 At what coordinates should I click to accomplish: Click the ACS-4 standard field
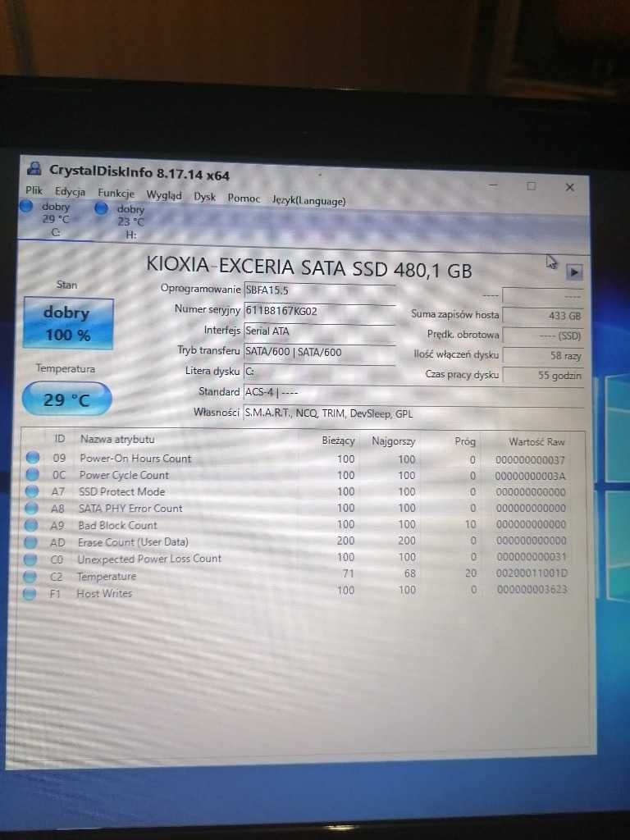(413, 392)
